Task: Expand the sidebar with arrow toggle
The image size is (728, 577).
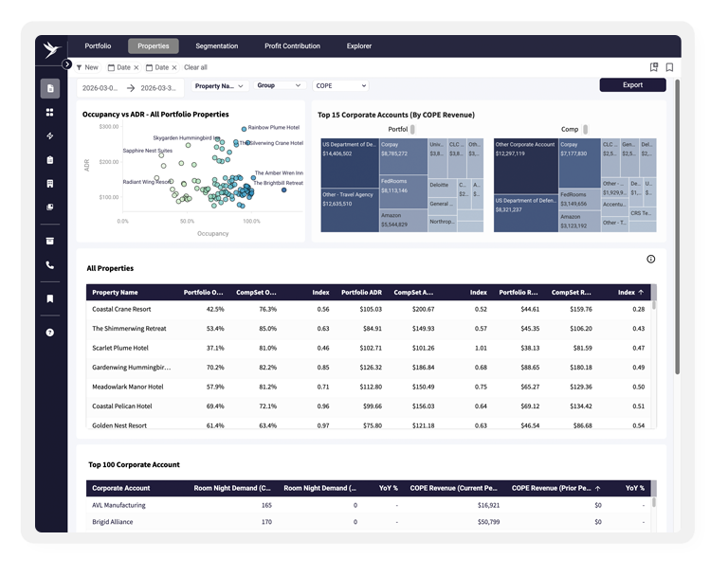Action: [67, 64]
